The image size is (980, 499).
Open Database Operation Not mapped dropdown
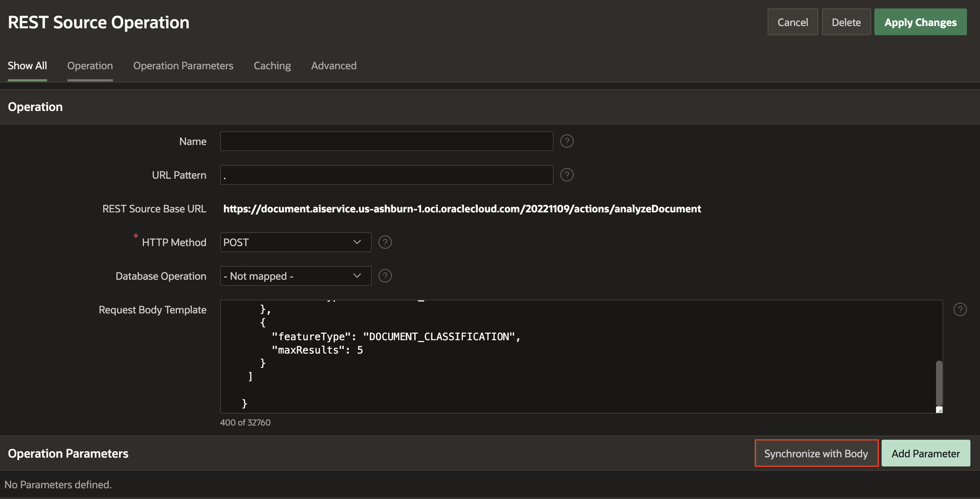[x=296, y=276]
